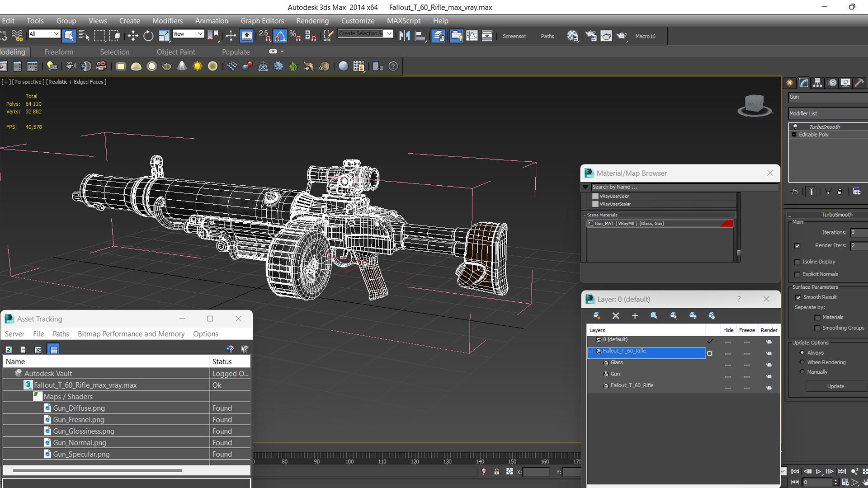Viewport: 868px width, 488px height.
Task: Open the Modify panel tab icon
Action: (804, 83)
